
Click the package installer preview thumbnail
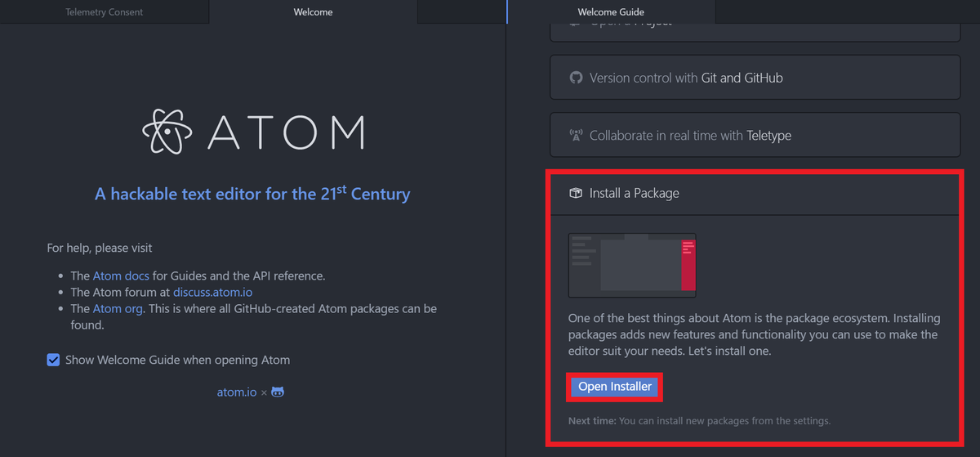point(632,265)
